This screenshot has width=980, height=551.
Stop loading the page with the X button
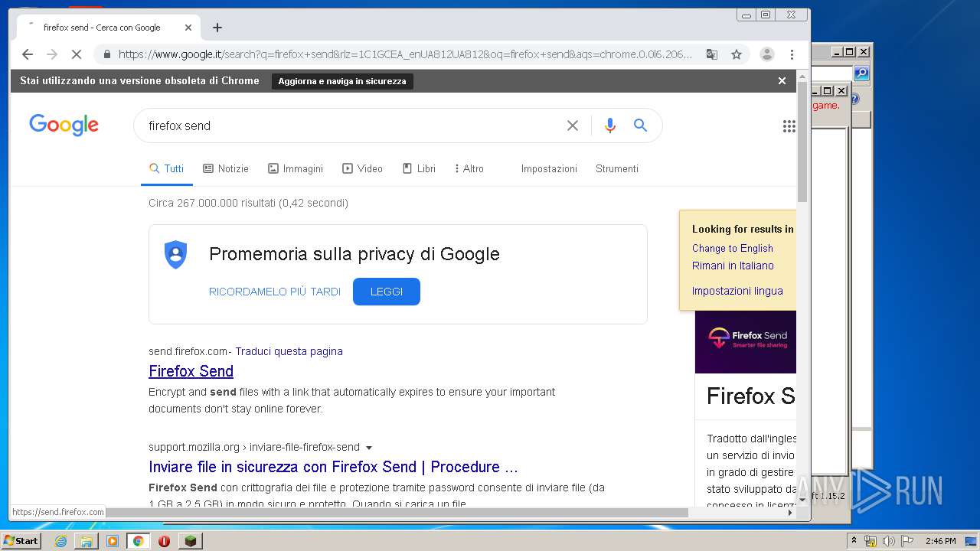pos(76,54)
